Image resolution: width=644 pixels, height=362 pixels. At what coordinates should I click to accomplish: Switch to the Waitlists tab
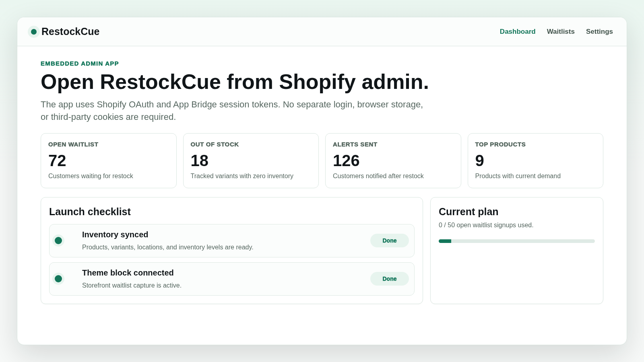[x=561, y=31]
